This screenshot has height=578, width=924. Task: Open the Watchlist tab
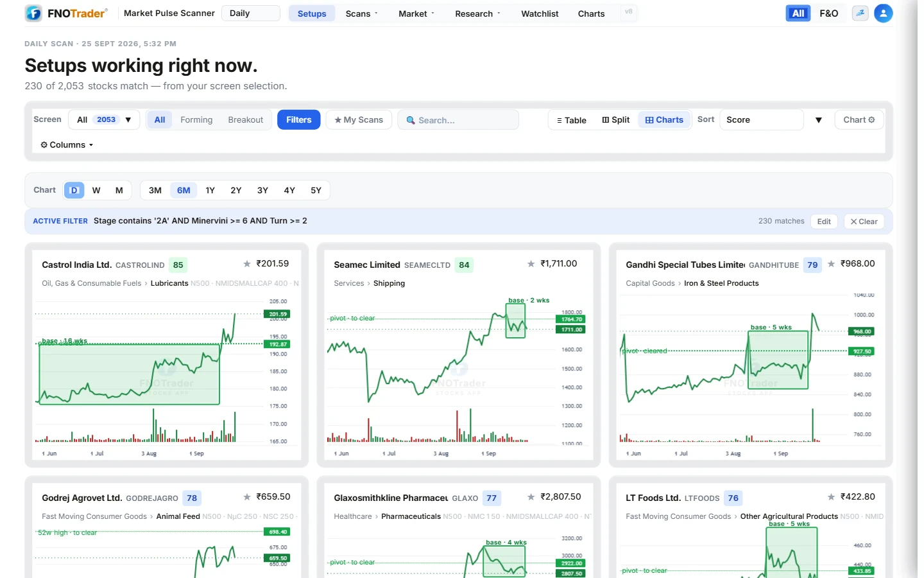coord(540,13)
